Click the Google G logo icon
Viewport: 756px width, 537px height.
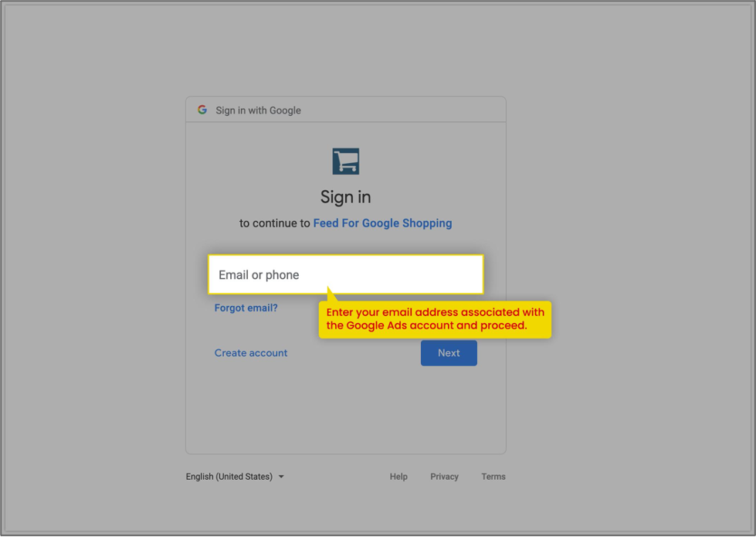pos(202,110)
